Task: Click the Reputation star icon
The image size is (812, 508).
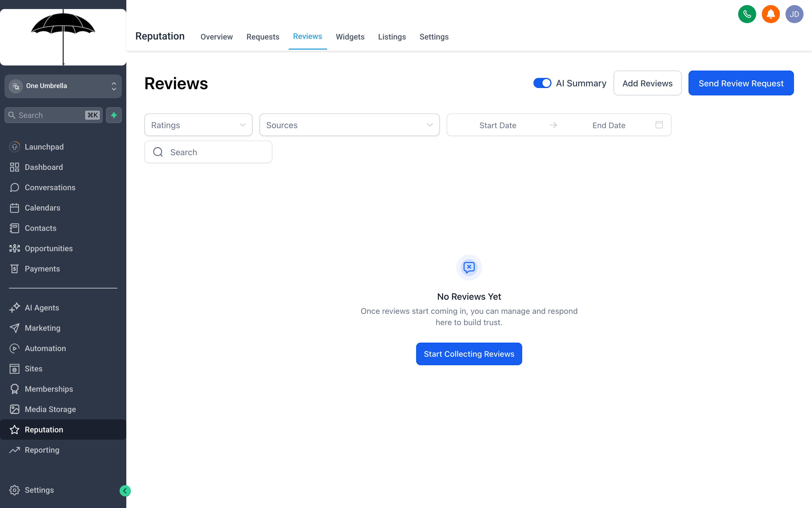Action: click(14, 430)
